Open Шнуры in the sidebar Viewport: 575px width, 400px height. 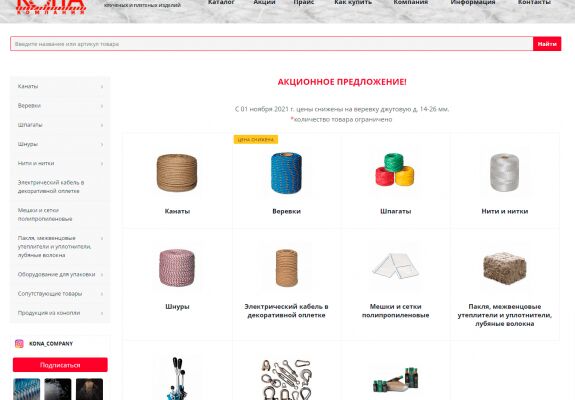(x=28, y=144)
